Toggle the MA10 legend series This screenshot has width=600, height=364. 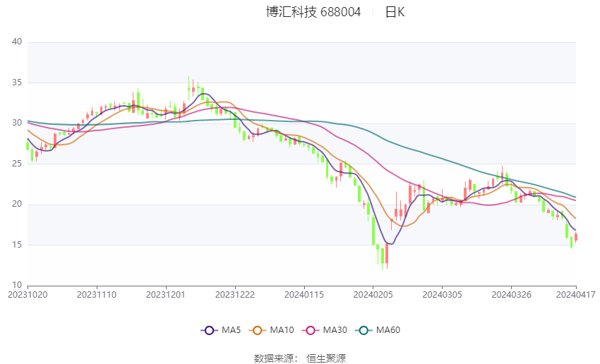[271, 330]
